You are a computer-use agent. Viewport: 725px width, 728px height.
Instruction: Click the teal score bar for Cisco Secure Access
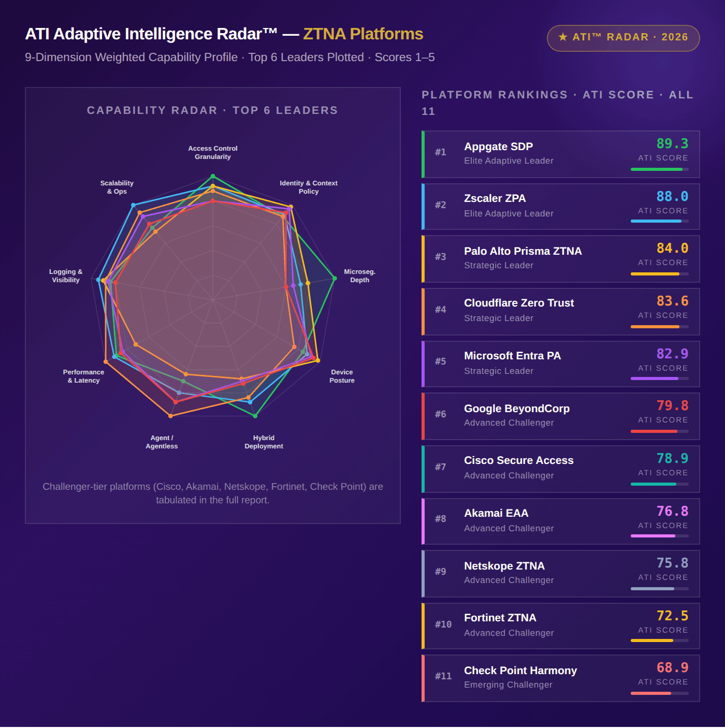654,484
